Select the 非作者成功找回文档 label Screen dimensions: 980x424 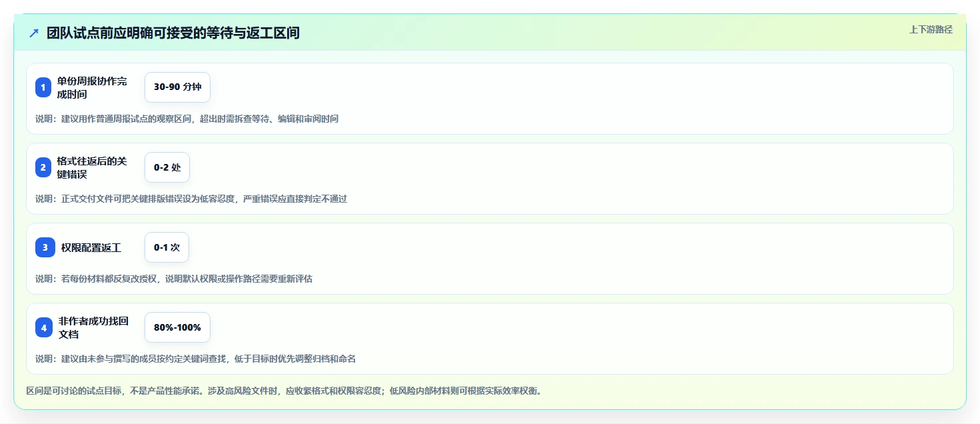point(93,327)
